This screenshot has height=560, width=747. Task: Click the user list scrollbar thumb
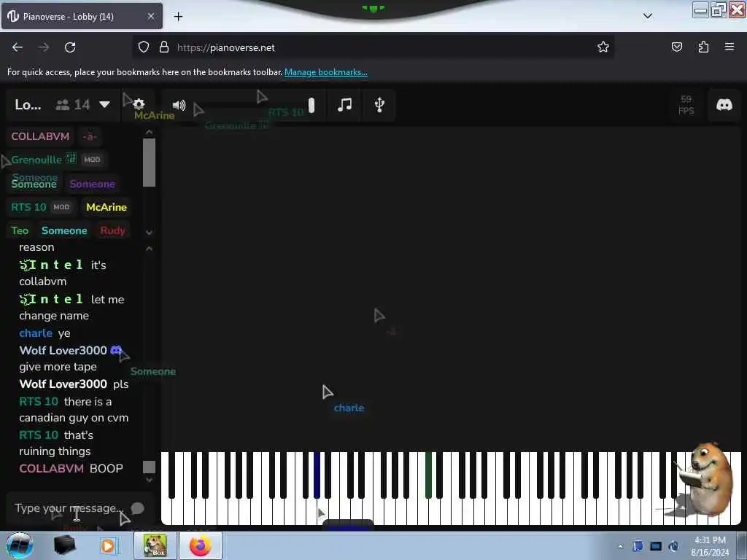(149, 163)
